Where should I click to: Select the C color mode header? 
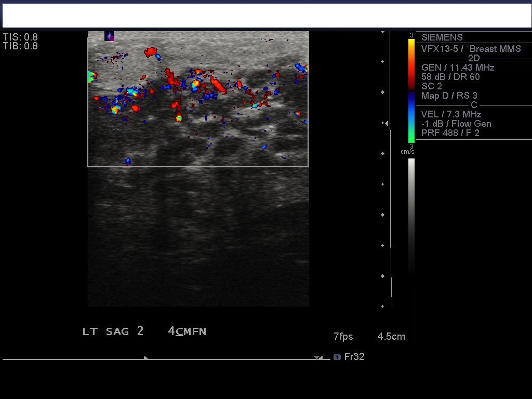[x=473, y=105]
